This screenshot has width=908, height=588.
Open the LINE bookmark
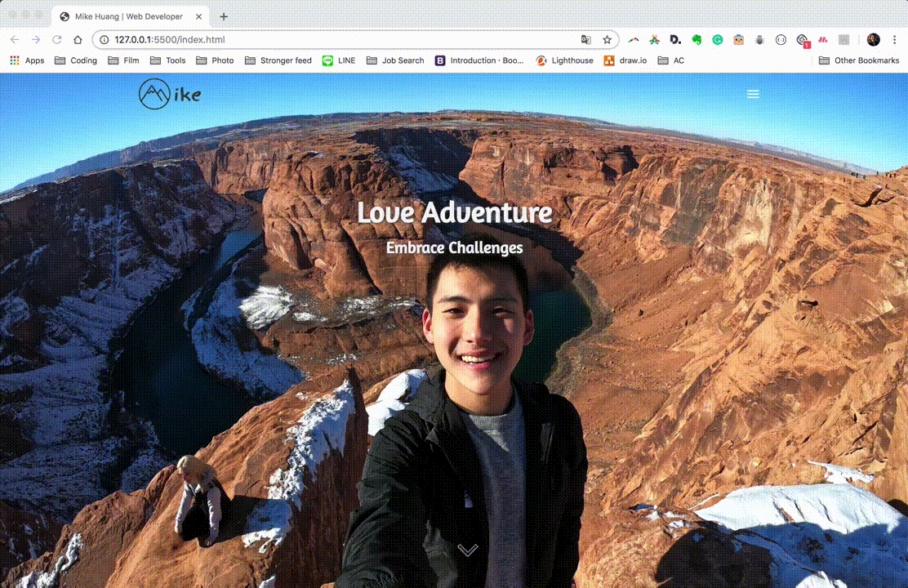click(x=339, y=60)
